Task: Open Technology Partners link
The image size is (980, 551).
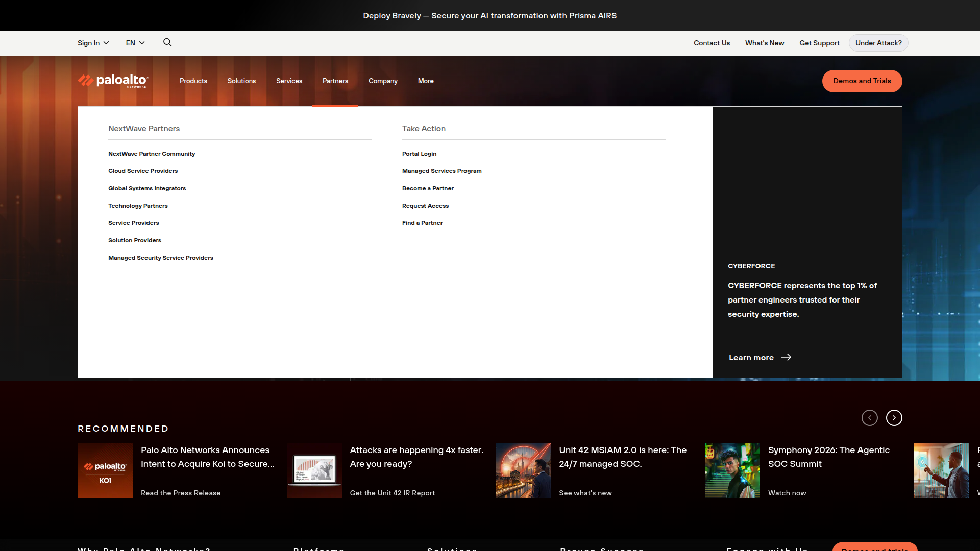Action: (x=138, y=206)
